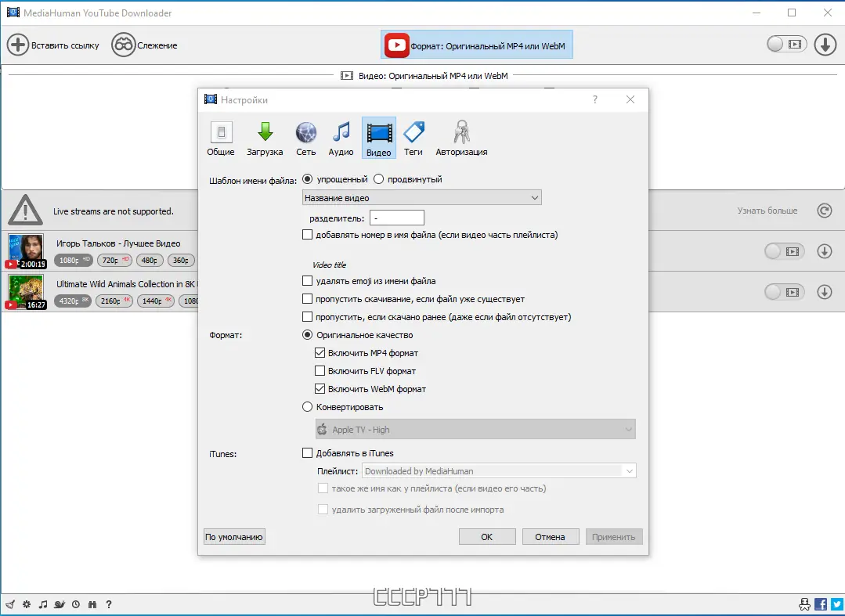Click the warning triangle icon
Viewport: 845px width, 616px height.
point(25,211)
